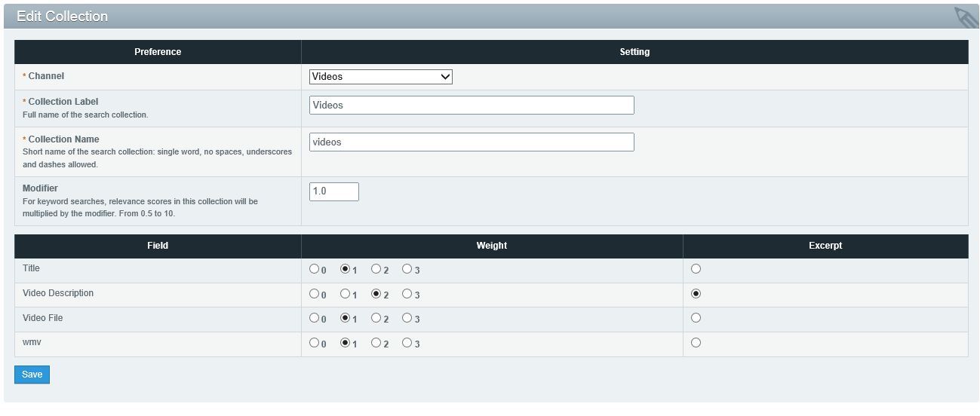Set wmv weight to 3
Screen dimensions: 980x416
[407, 343]
